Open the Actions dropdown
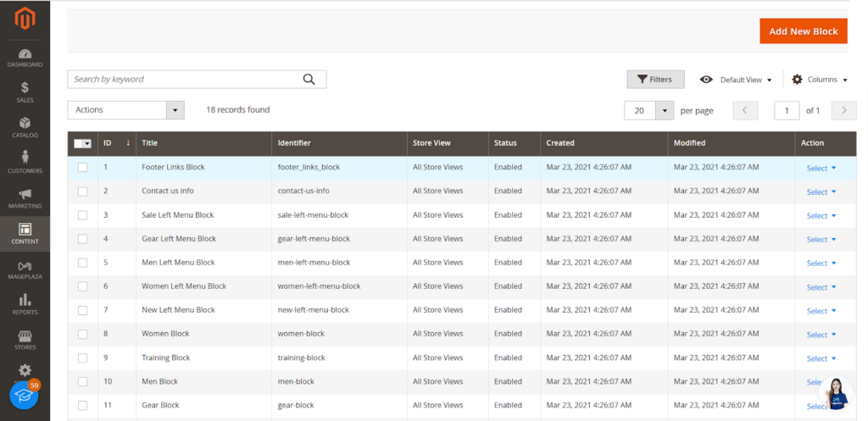Viewport: 868px width, 421px height. (x=125, y=110)
